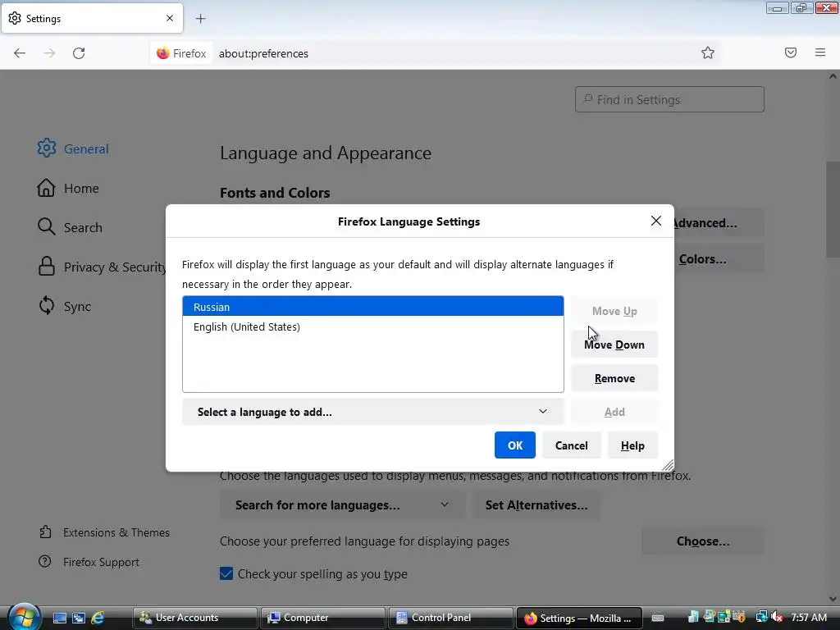Click the dialog resize grip corner
This screenshot has height=630, width=840.
(x=668, y=466)
